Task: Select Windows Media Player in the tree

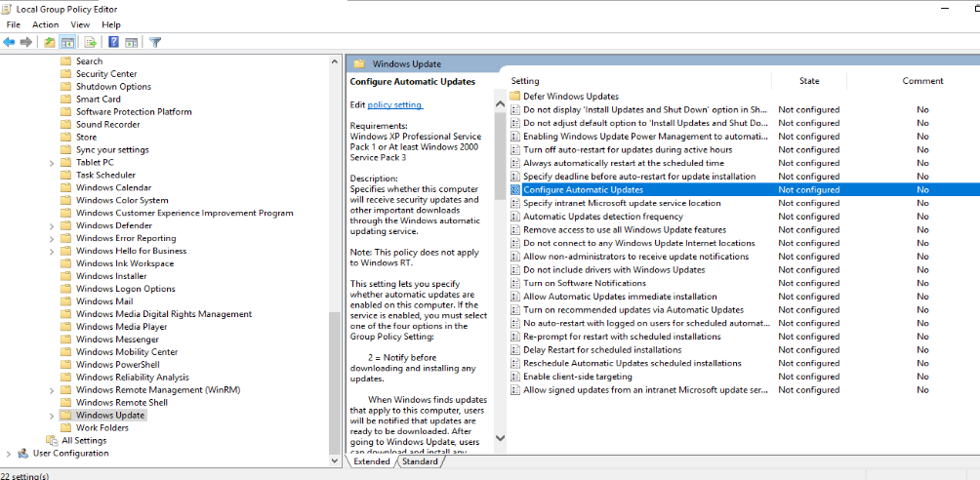Action: coord(122,327)
